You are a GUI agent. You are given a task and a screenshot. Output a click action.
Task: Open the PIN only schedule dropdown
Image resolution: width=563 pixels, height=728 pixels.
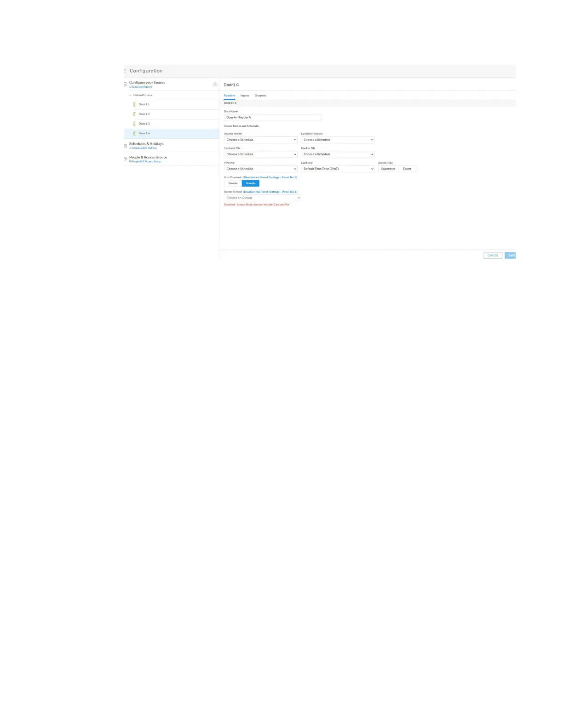click(261, 169)
